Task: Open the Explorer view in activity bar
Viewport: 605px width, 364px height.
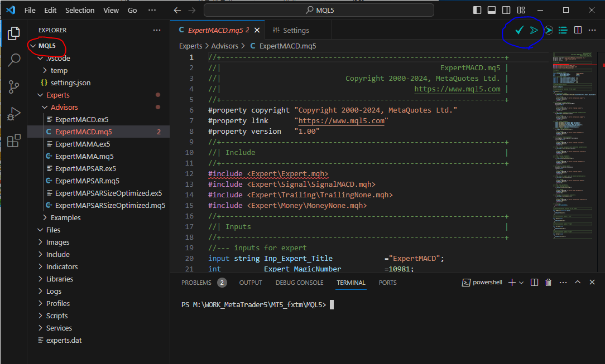Action: point(14,33)
